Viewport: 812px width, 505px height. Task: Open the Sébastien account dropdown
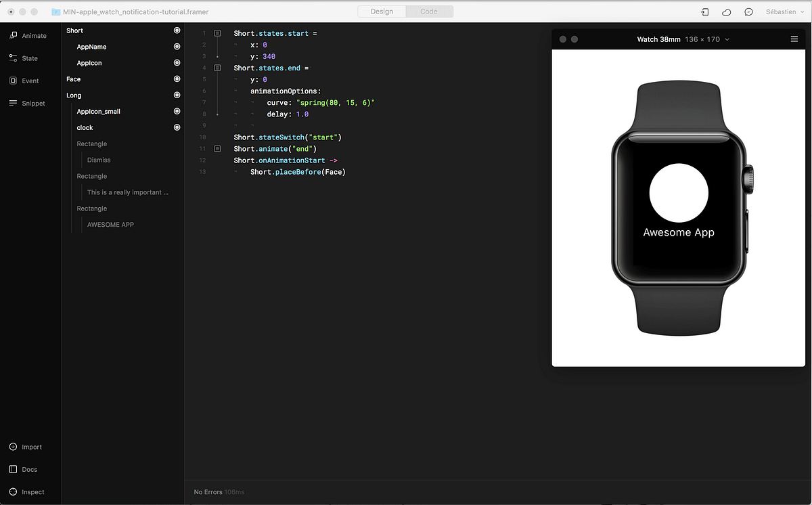(785, 12)
